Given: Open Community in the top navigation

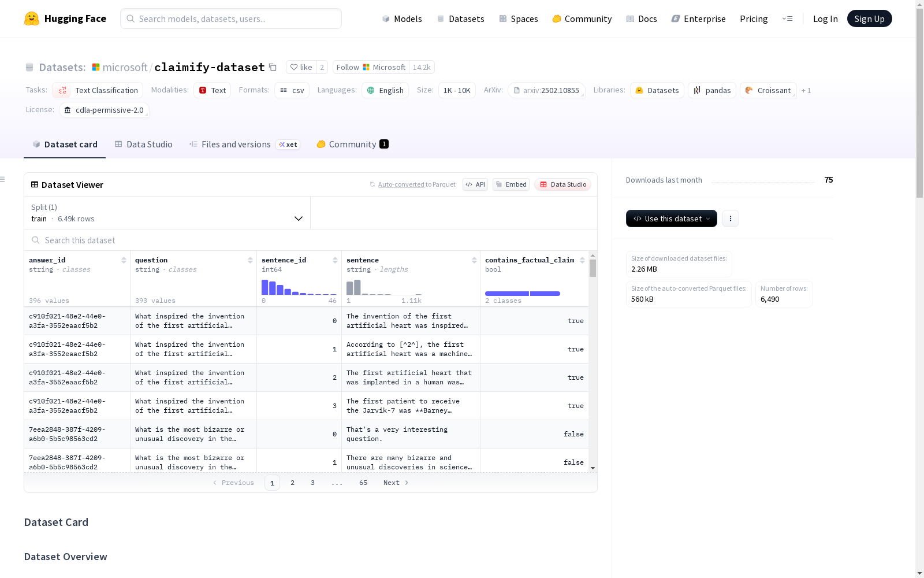Looking at the screenshot, I should tap(582, 18).
